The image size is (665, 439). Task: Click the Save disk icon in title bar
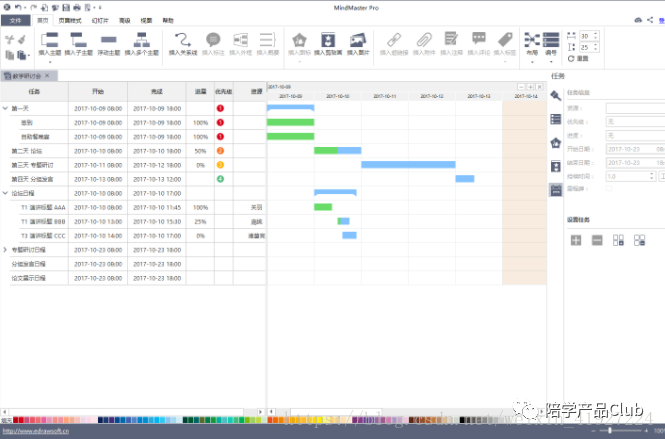[x=66, y=7]
